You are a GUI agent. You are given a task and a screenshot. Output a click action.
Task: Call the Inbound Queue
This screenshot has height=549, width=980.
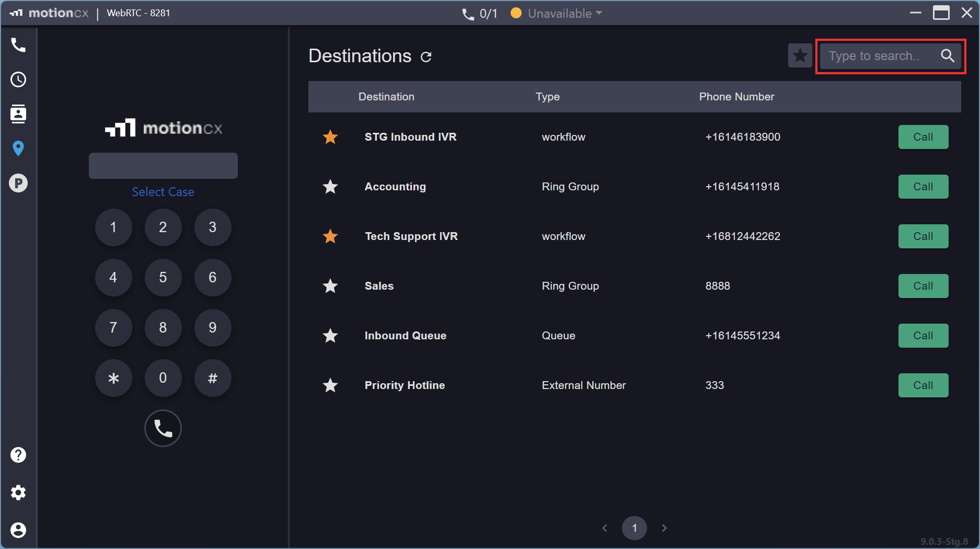tap(923, 336)
